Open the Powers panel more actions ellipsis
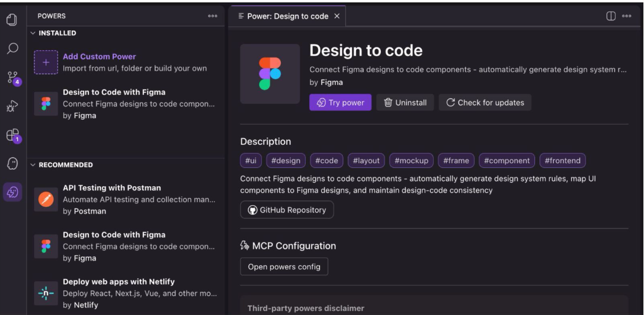 [x=213, y=16]
